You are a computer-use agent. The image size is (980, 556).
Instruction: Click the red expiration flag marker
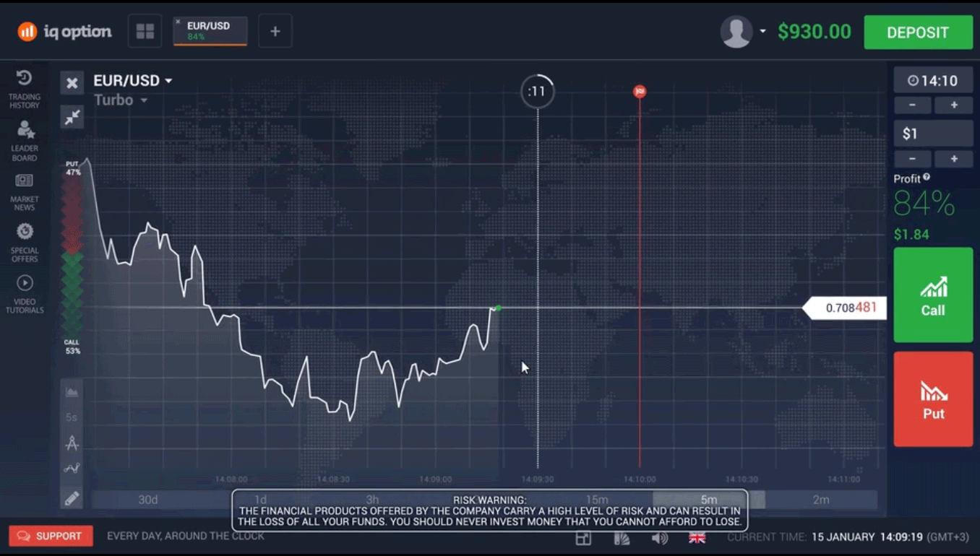pos(640,92)
